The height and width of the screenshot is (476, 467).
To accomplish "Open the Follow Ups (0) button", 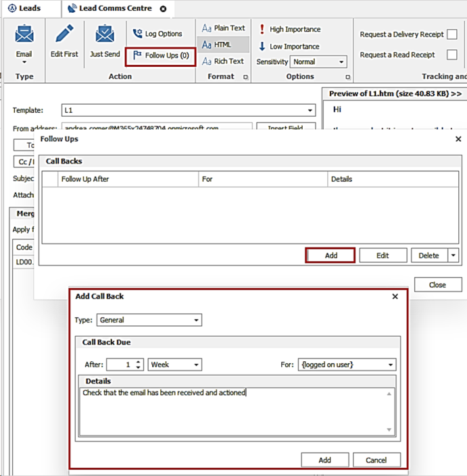I will point(161,55).
